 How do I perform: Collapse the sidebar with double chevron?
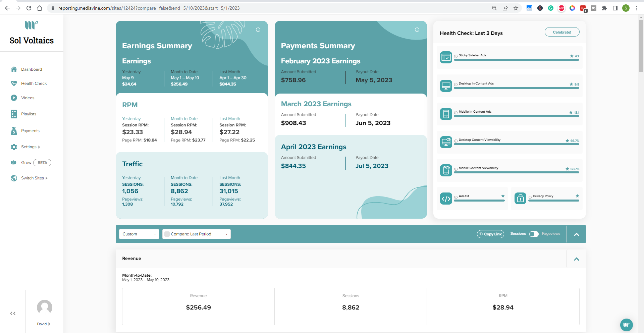click(13, 313)
